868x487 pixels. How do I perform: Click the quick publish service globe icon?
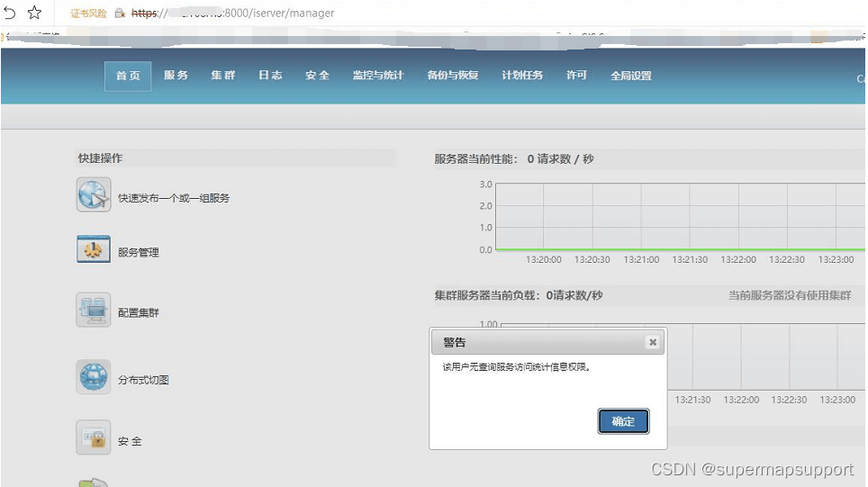coord(94,195)
